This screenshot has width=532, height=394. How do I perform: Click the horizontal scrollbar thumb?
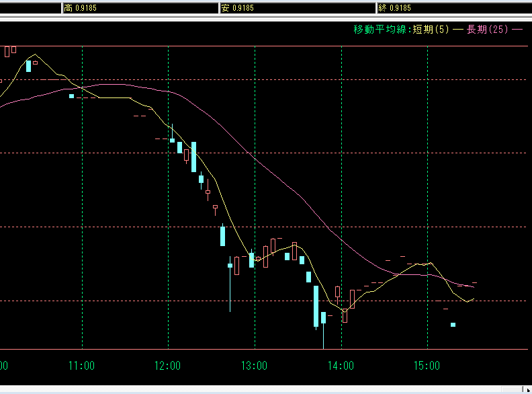(x=513, y=390)
